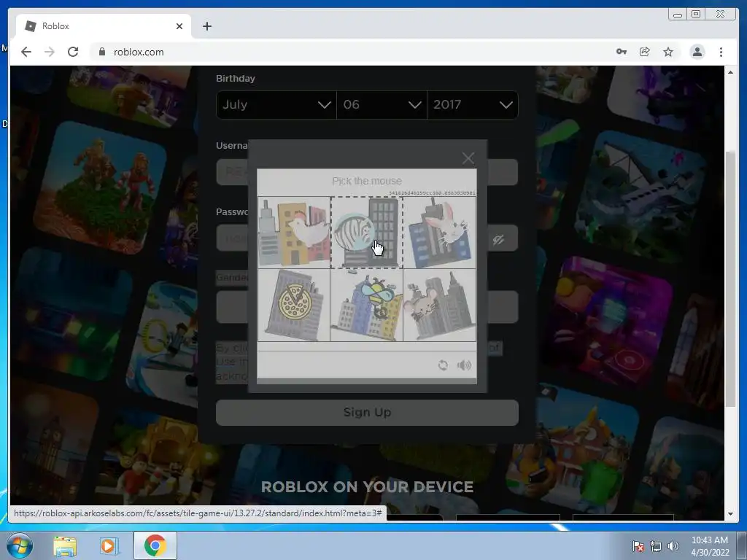Expand the 06 day dropdown

pyautogui.click(x=382, y=105)
